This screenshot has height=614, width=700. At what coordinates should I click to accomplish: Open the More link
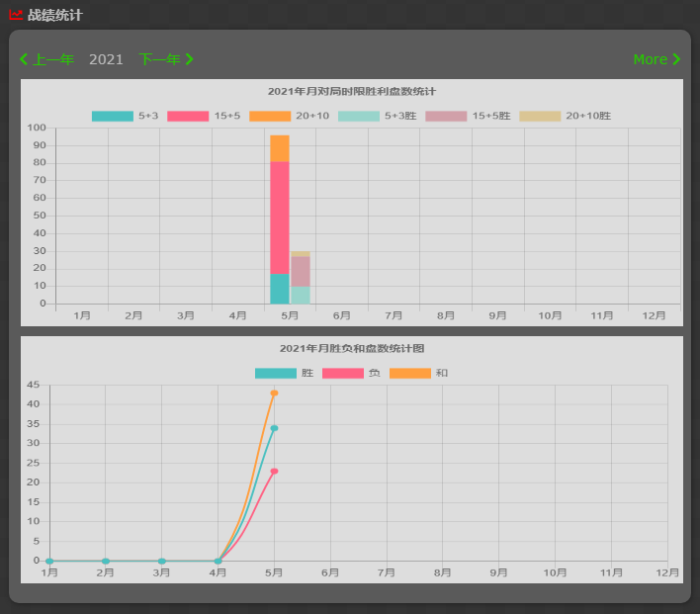pos(650,59)
